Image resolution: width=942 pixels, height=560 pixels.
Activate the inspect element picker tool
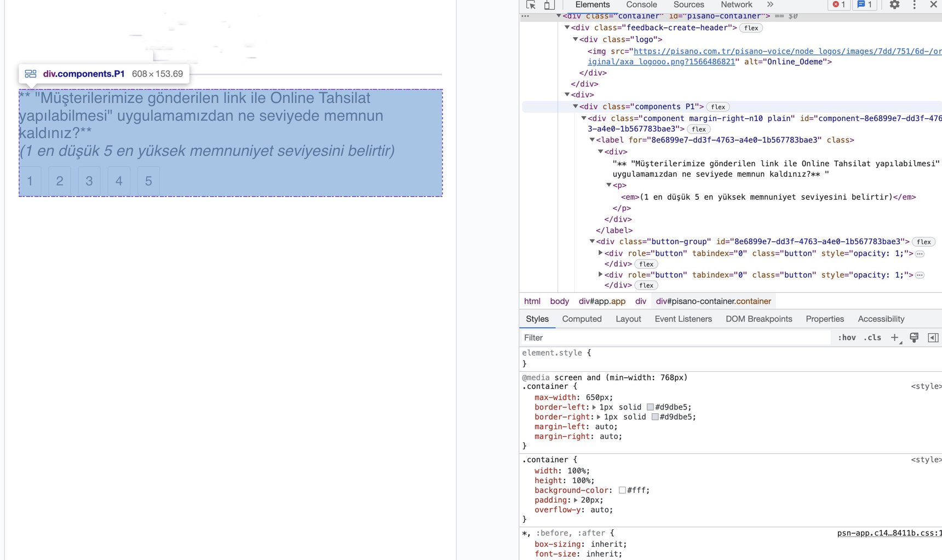click(531, 5)
